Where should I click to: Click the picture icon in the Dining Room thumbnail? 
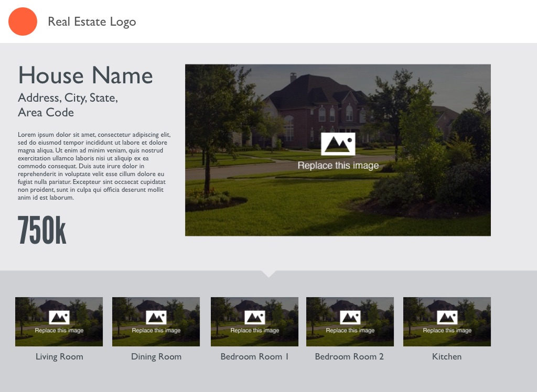click(x=156, y=318)
